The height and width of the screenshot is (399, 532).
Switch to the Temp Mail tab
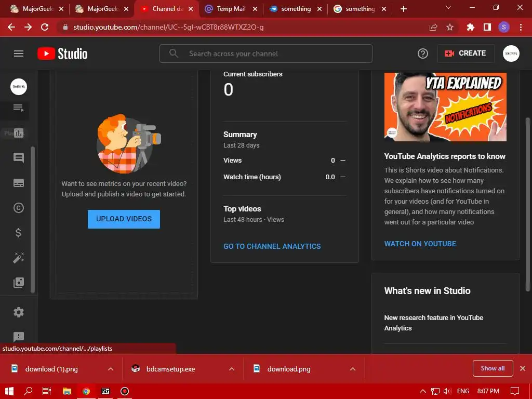(x=231, y=9)
